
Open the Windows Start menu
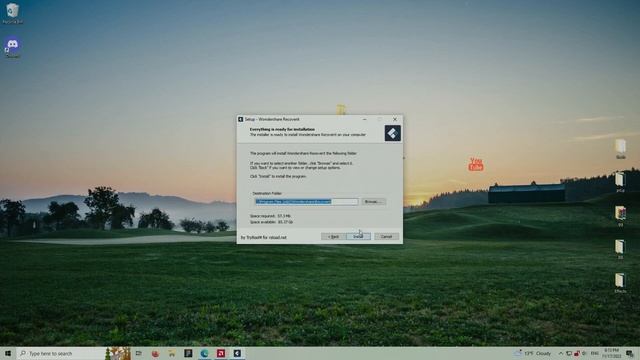click(8, 353)
